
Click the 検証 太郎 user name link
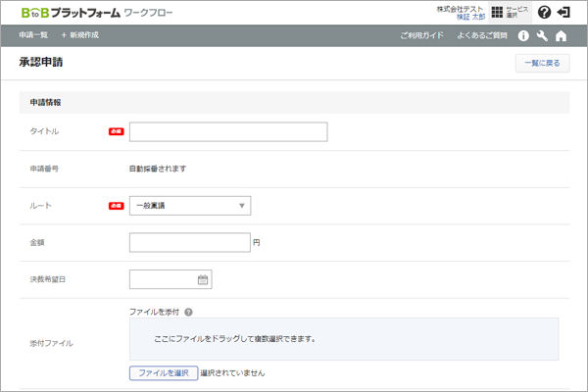[x=470, y=18]
